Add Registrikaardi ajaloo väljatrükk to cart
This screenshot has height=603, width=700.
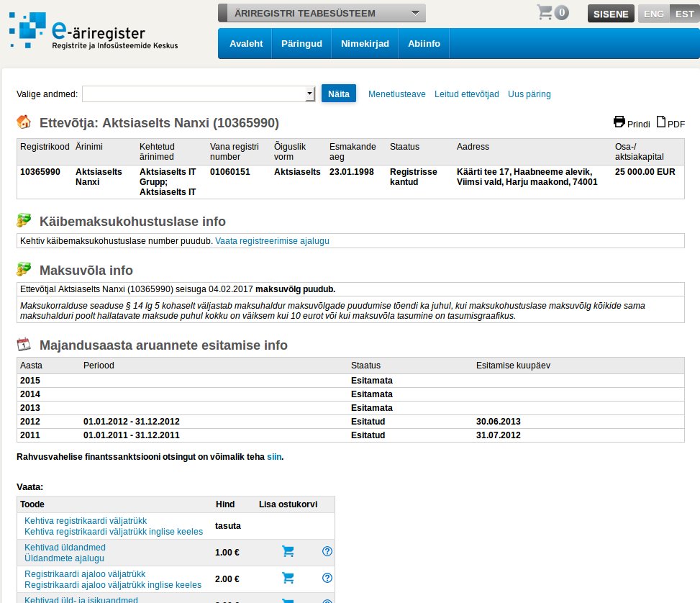(x=288, y=579)
